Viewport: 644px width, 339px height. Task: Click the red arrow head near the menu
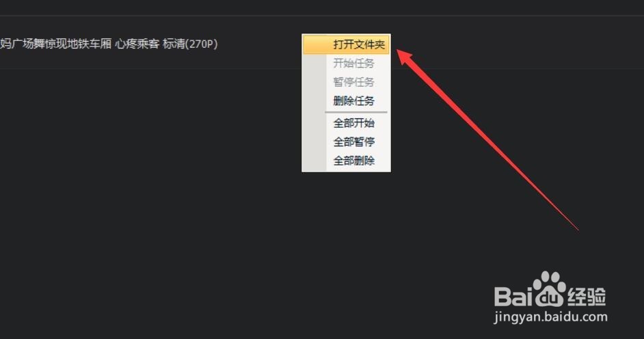[405, 57]
